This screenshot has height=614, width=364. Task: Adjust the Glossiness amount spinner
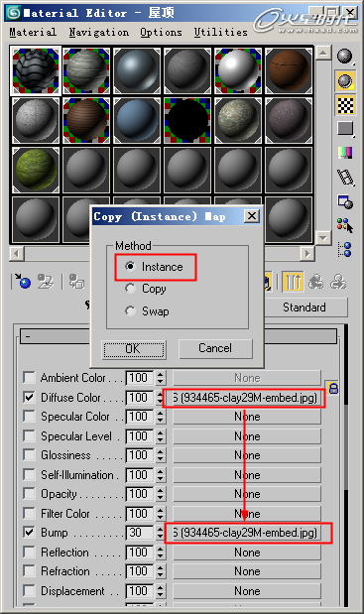[160, 455]
